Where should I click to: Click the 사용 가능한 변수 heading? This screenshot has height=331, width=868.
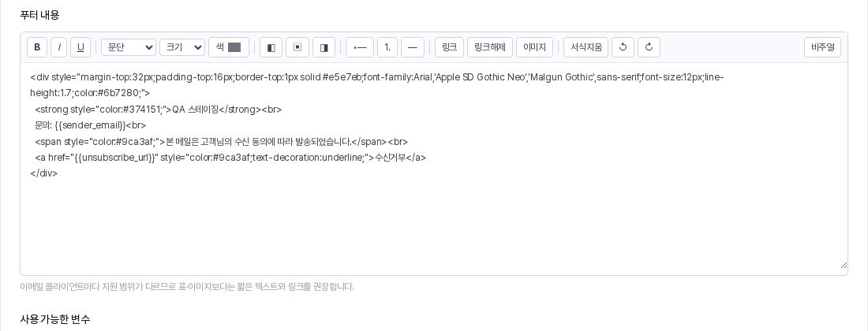click(x=54, y=319)
